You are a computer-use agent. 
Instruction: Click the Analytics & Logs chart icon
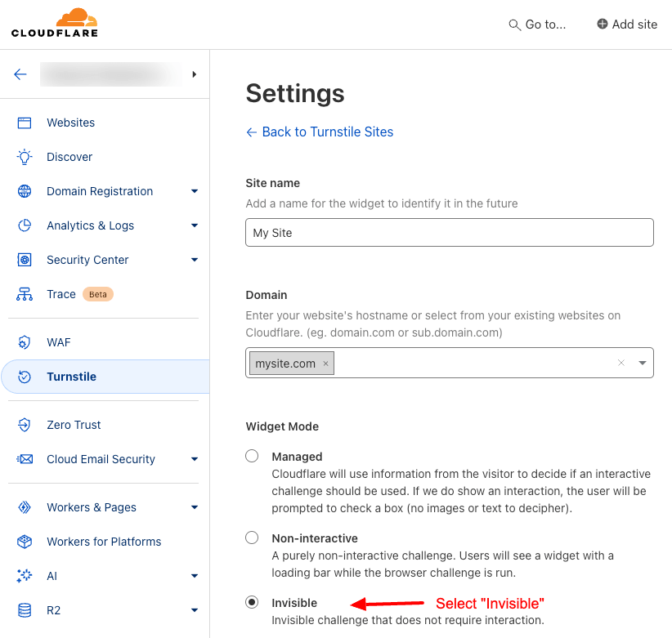(25, 225)
